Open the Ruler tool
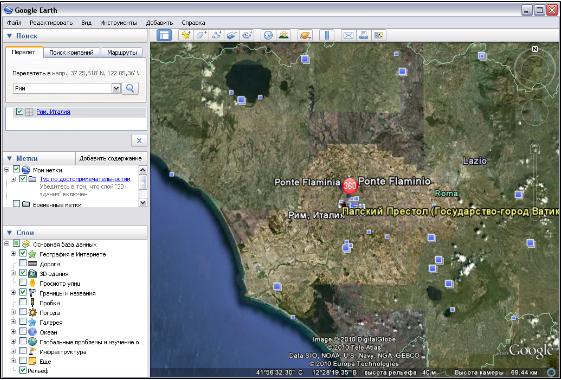The width and height of the screenshot is (561, 380). (327, 35)
